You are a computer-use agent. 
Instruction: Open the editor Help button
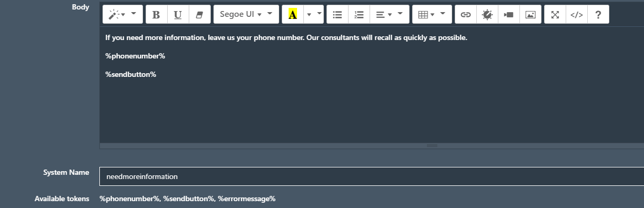[x=598, y=15]
